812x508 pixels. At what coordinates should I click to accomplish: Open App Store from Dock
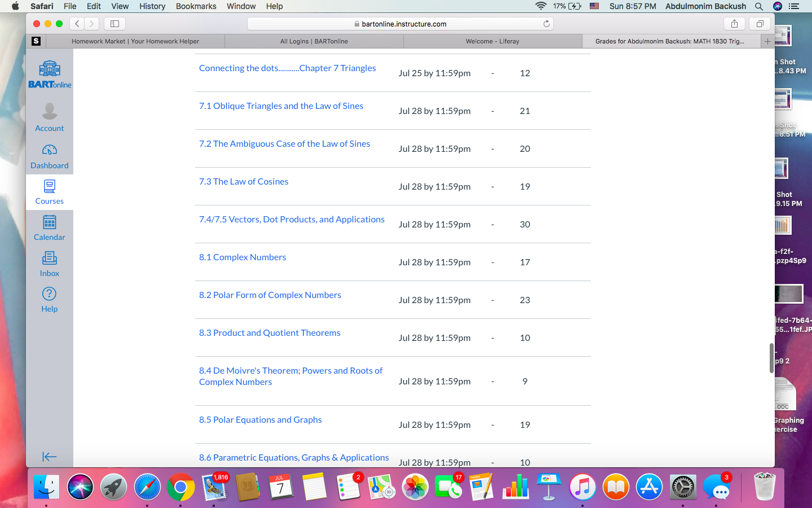650,487
